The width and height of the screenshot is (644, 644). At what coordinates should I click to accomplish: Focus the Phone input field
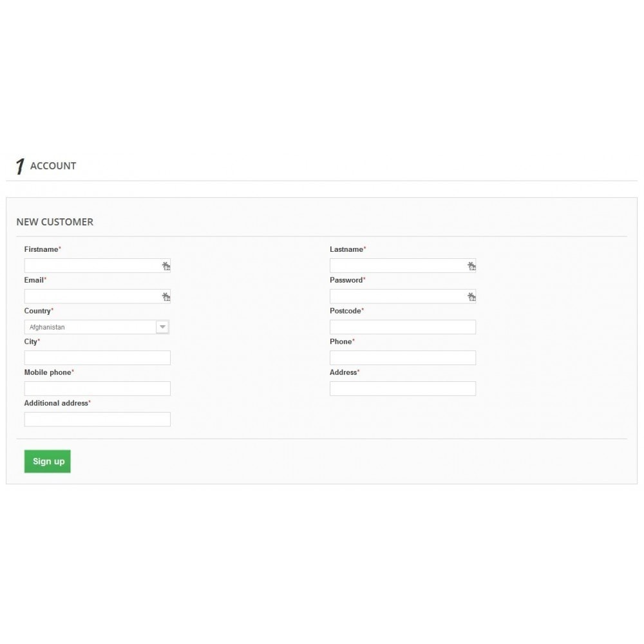(403, 357)
